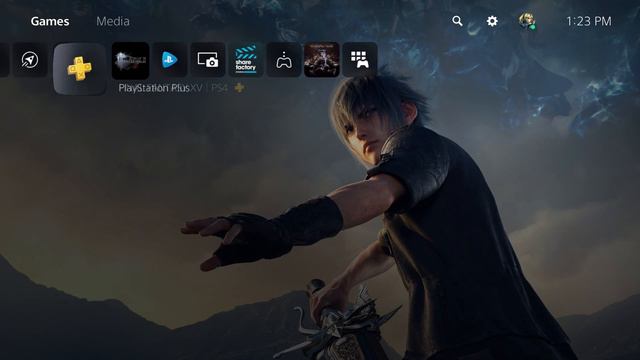
Task: Switch to the Games tab
Action: [50, 21]
